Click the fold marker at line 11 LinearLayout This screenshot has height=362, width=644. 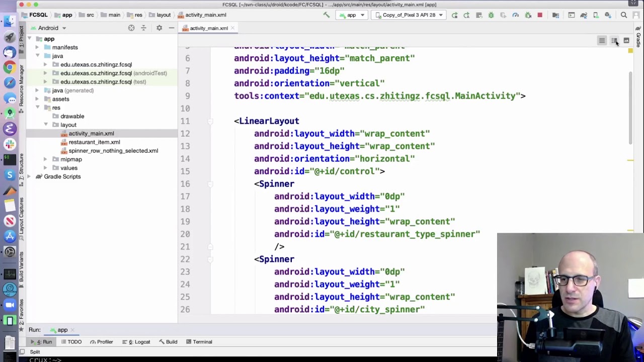tap(210, 121)
